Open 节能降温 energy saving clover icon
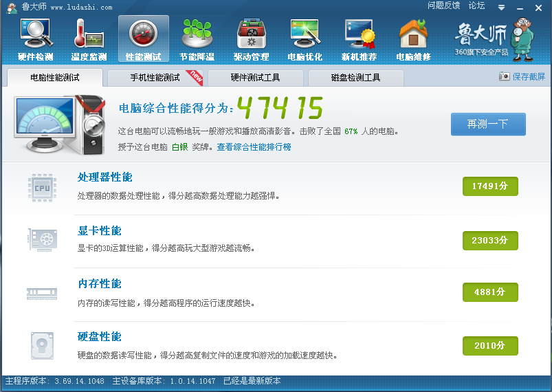 (x=197, y=39)
